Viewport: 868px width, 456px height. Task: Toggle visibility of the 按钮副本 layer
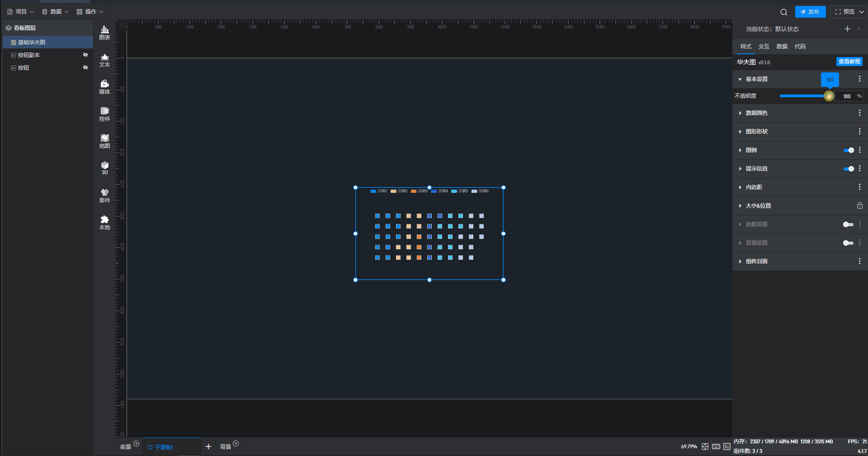point(85,55)
